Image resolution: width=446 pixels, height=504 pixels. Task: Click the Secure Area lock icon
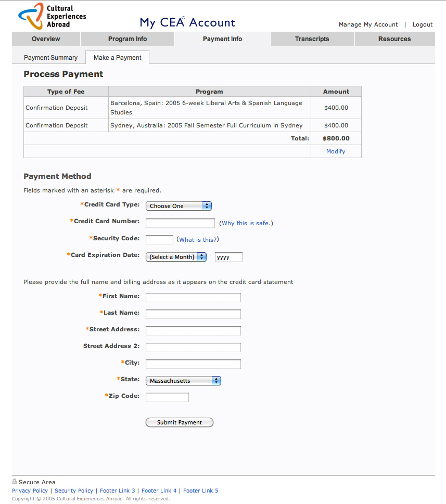(15, 482)
